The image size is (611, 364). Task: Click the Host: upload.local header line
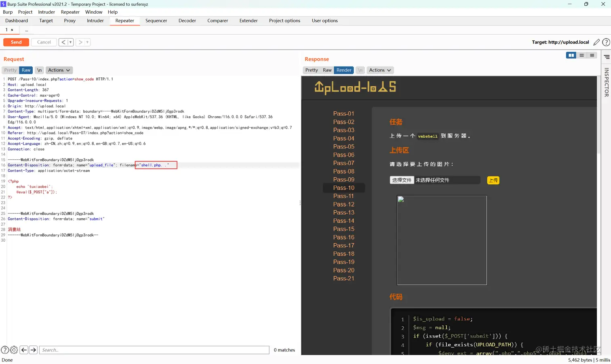click(x=27, y=85)
